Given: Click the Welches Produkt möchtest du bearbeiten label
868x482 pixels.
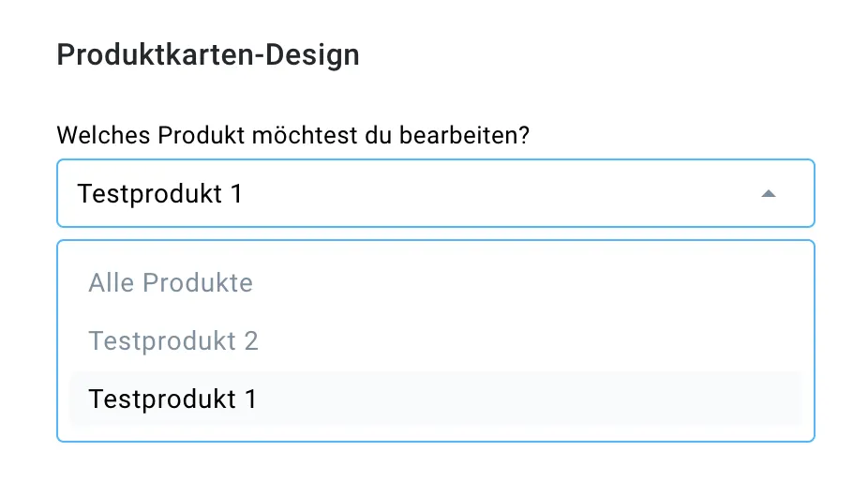Looking at the screenshot, I should pos(292,135).
